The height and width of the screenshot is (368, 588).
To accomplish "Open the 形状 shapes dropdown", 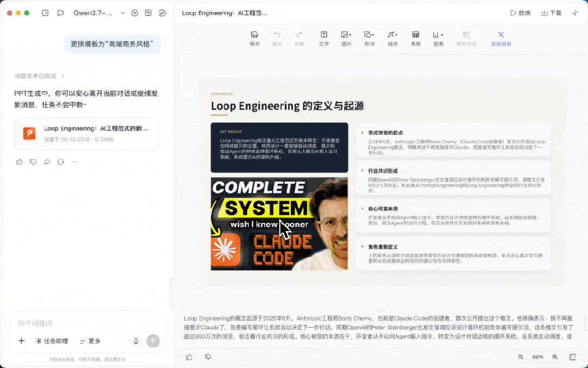I will pyautogui.click(x=369, y=39).
